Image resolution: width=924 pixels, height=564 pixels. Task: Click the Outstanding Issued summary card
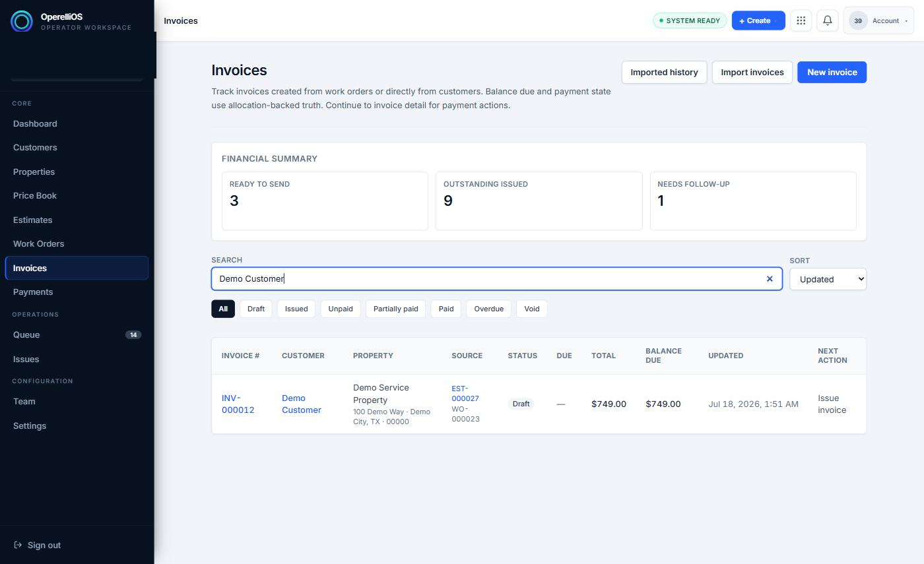pyautogui.click(x=539, y=201)
